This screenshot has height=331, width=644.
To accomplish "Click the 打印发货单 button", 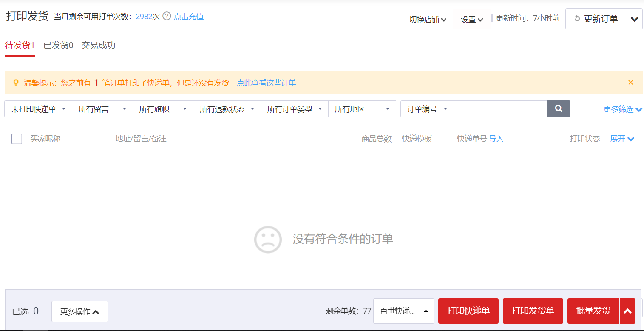I will pyautogui.click(x=533, y=311).
